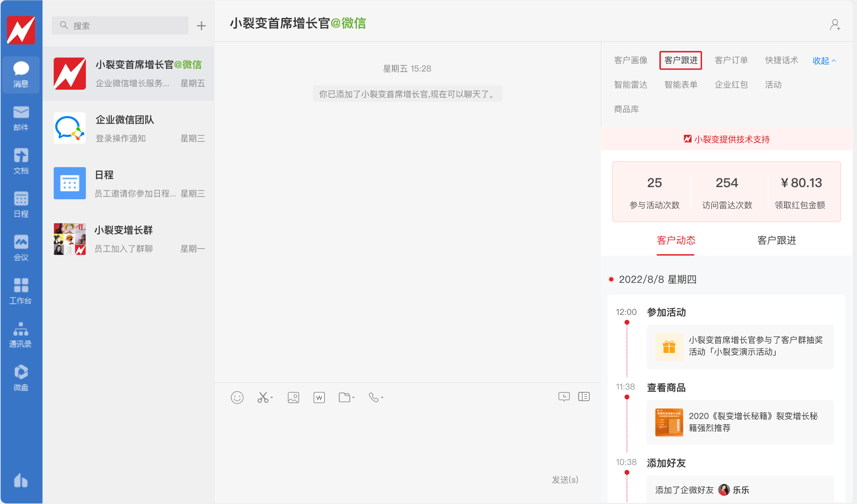Open the 邮件 (Mail) sidebar icon
Screen dimensions: 857x504
(x=21, y=118)
